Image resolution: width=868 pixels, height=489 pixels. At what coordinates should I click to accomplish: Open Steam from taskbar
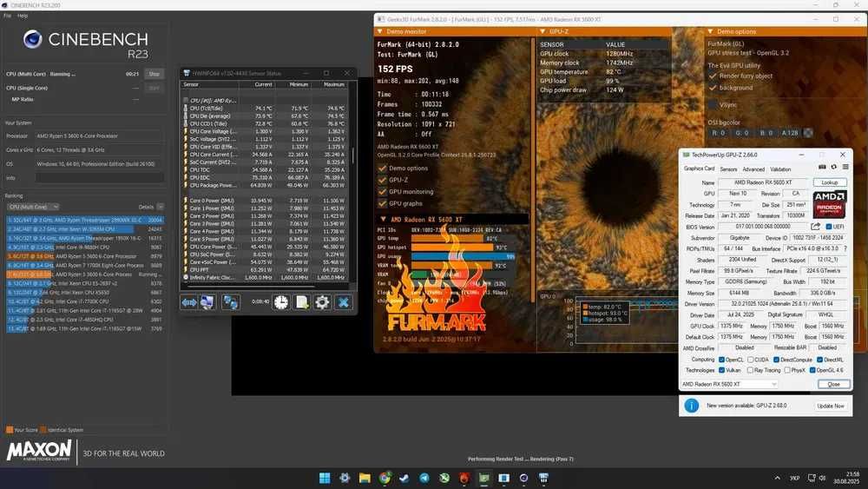(x=404, y=478)
